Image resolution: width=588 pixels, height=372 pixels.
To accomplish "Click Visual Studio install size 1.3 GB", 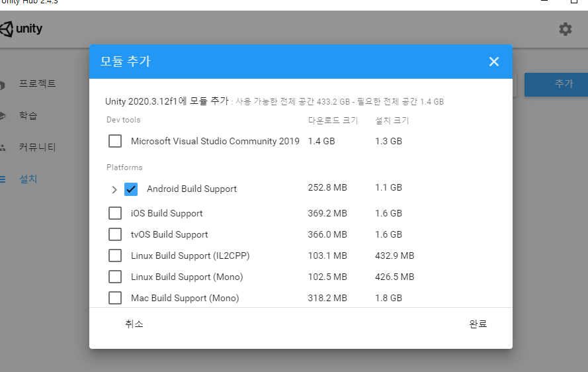I will 388,141.
